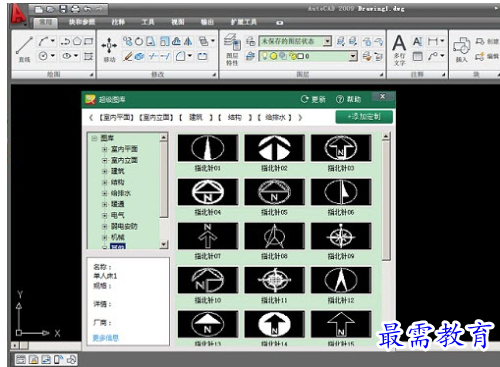Click the left chevron before category list
The height and width of the screenshot is (367, 500).
(x=91, y=117)
